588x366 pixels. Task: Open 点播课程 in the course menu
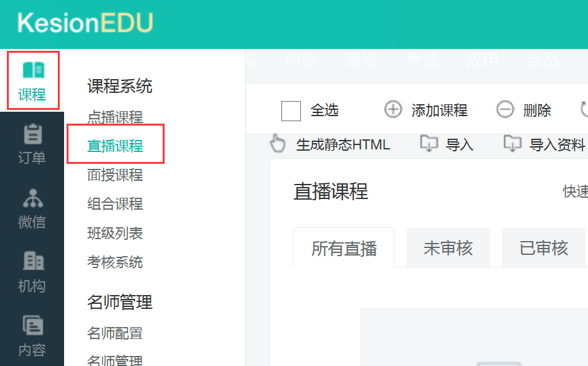click(115, 117)
